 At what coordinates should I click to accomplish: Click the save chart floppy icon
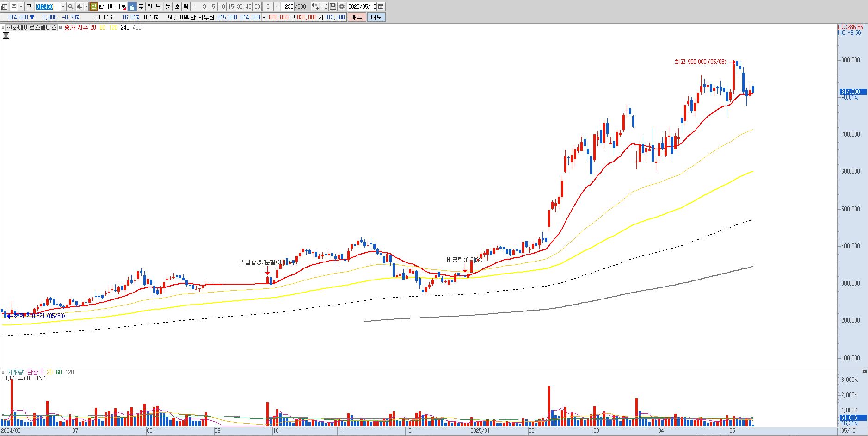click(333, 6)
